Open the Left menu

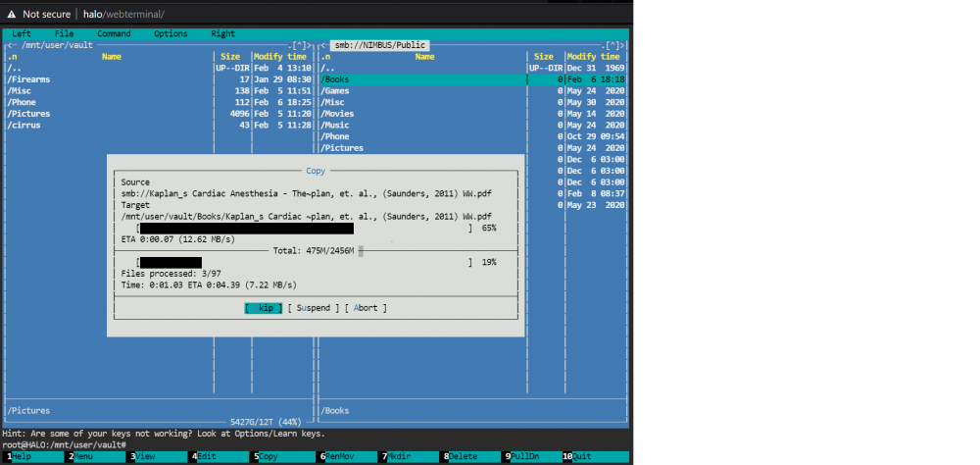[x=22, y=33]
